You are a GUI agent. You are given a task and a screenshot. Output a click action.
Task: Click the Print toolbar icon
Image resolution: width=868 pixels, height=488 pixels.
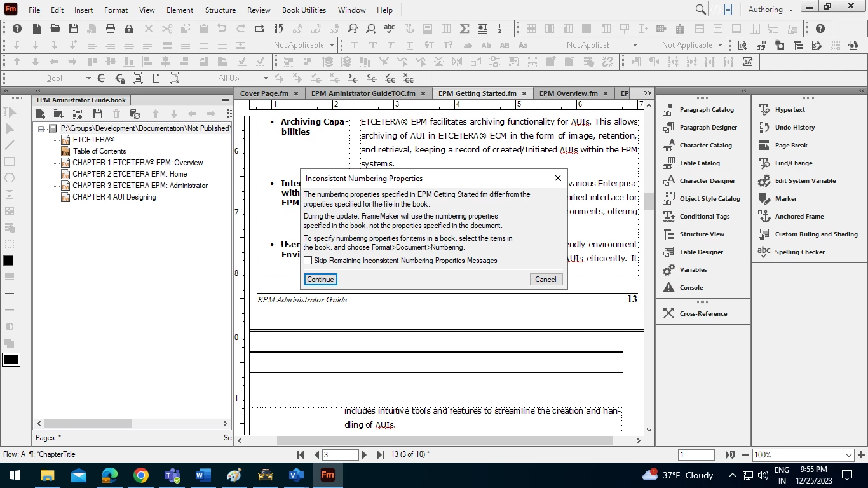[111, 29]
